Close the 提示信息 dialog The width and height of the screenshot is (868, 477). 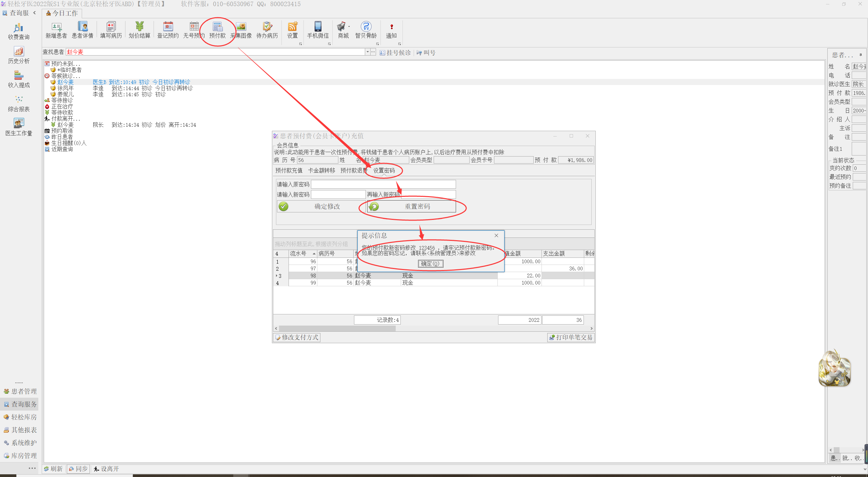[x=496, y=235]
